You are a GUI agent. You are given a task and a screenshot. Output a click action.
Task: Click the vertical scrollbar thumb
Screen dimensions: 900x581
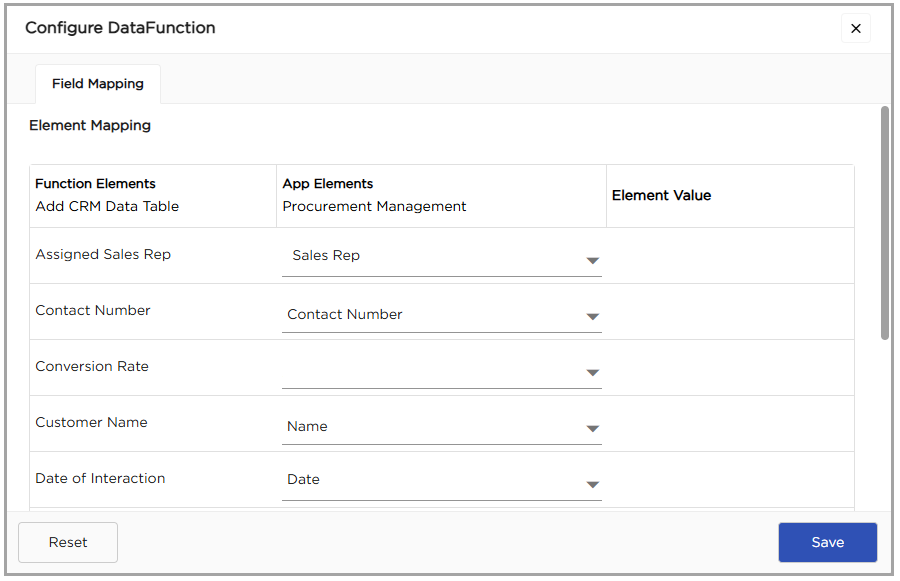[x=884, y=222]
